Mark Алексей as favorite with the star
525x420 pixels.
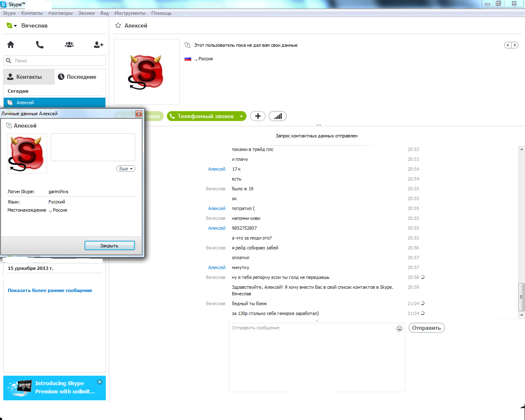[118, 25]
